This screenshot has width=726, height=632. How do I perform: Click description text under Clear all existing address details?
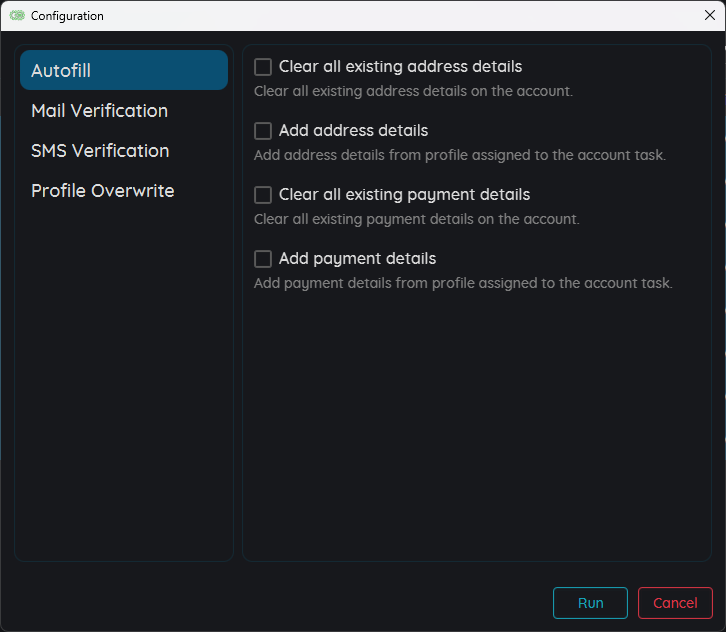(413, 91)
